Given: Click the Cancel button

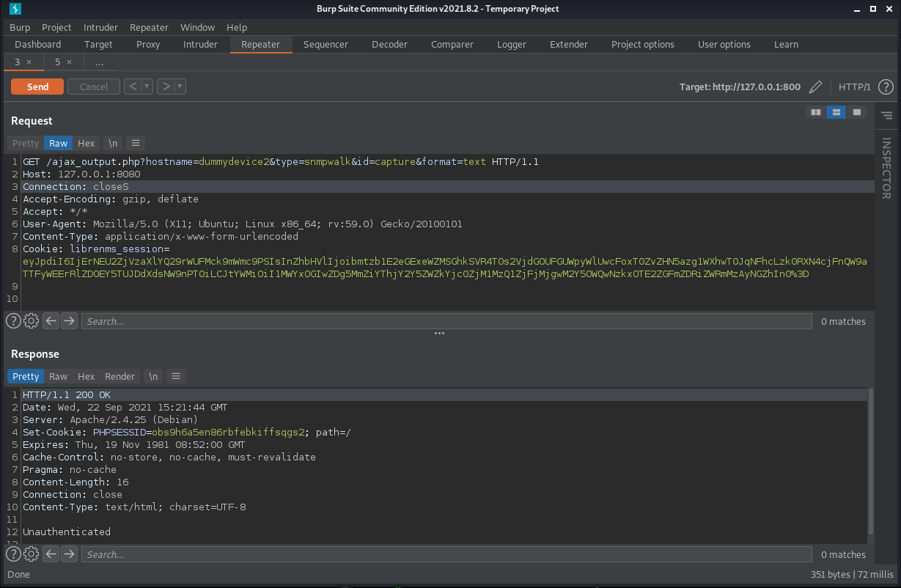Looking at the screenshot, I should (94, 87).
